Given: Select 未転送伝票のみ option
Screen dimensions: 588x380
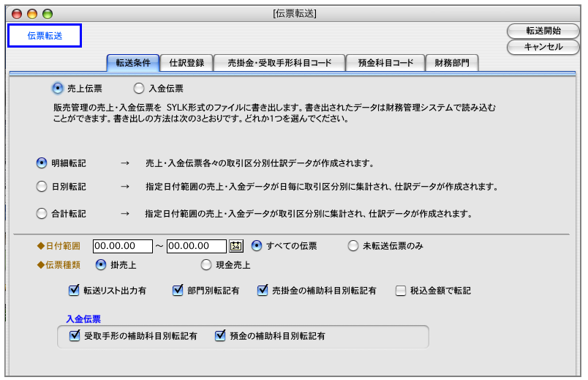Looking at the screenshot, I should [x=353, y=246].
